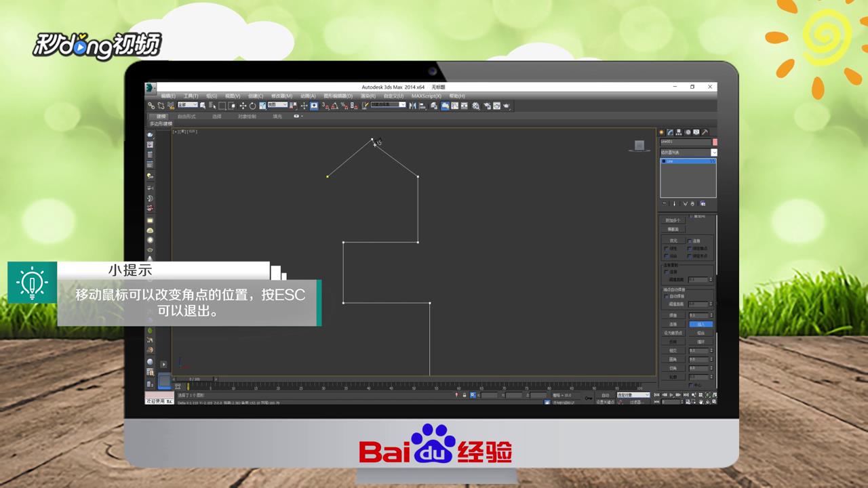This screenshot has height=488, width=868.
Task: Switch to the 自由形式 ribbon tab
Action: tap(186, 117)
